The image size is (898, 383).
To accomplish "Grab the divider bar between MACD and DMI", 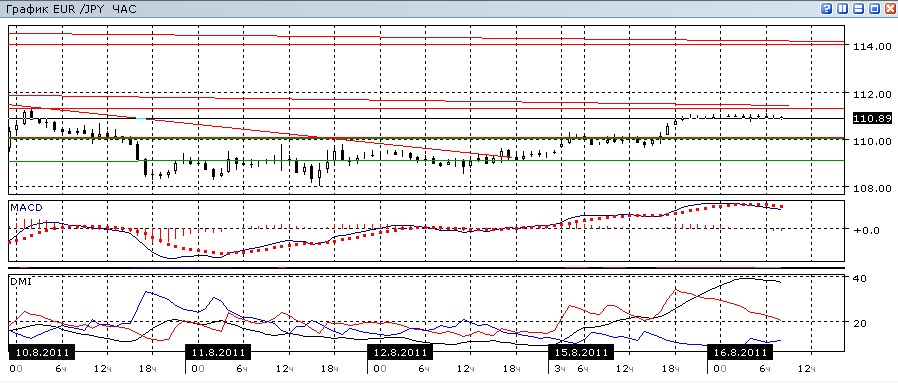I will tap(427, 267).
